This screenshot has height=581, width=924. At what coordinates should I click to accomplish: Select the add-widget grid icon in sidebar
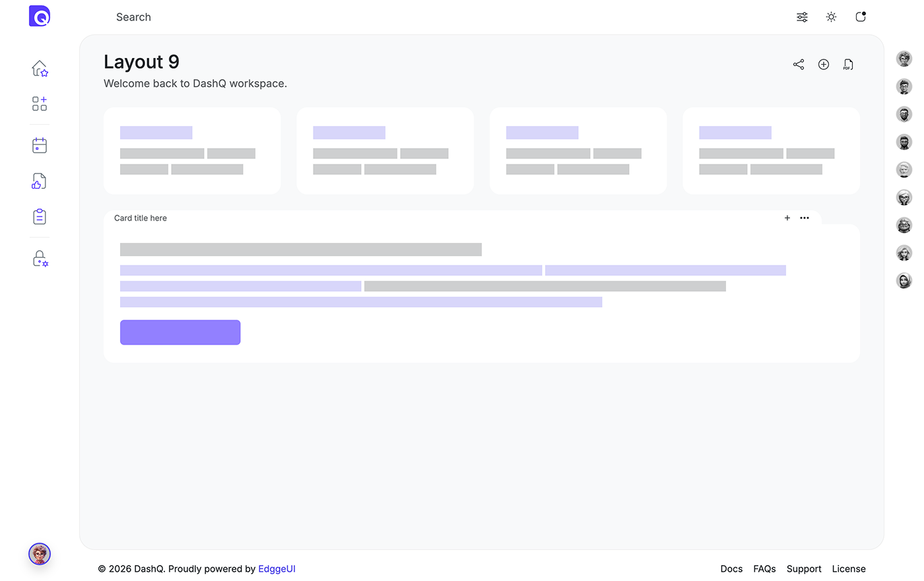pyautogui.click(x=39, y=104)
